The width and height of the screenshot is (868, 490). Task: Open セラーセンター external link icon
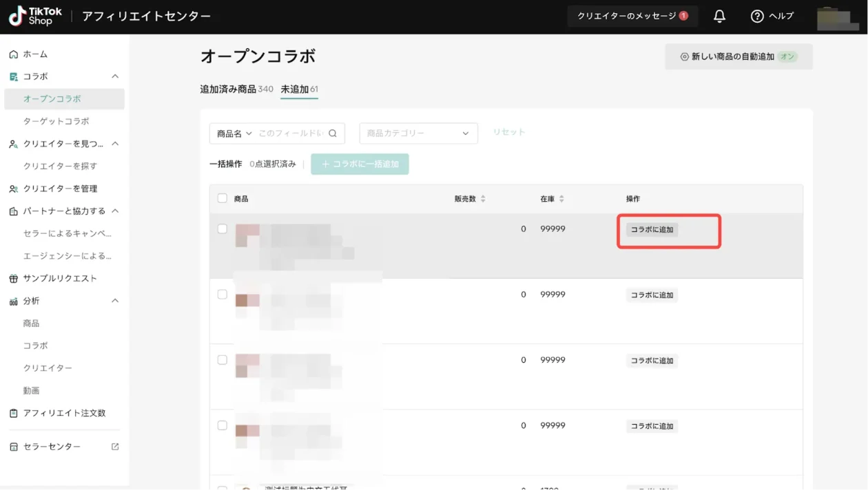click(x=115, y=447)
